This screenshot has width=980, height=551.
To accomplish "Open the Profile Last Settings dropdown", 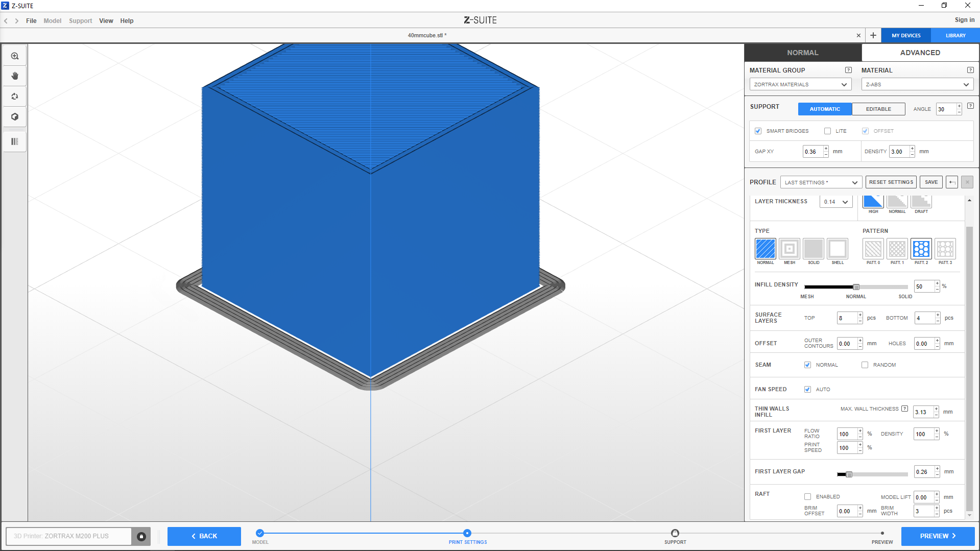I will (x=821, y=182).
